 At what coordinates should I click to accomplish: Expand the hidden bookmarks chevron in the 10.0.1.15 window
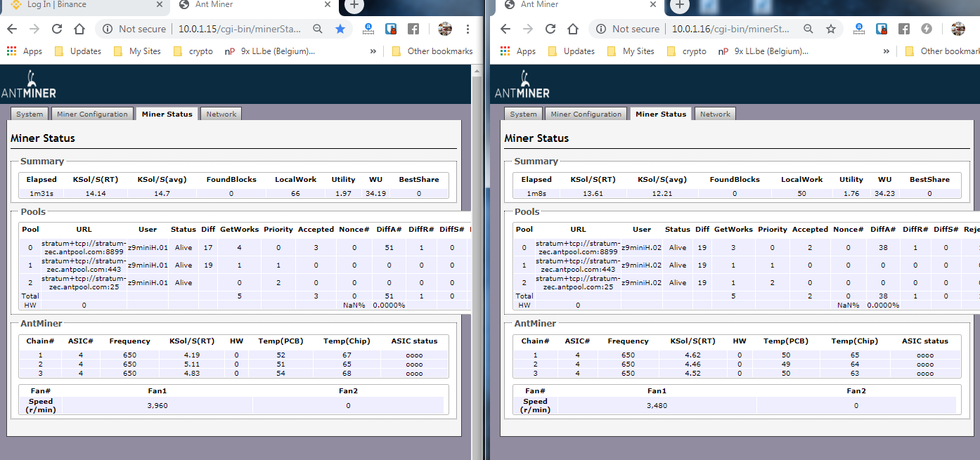coord(373,51)
